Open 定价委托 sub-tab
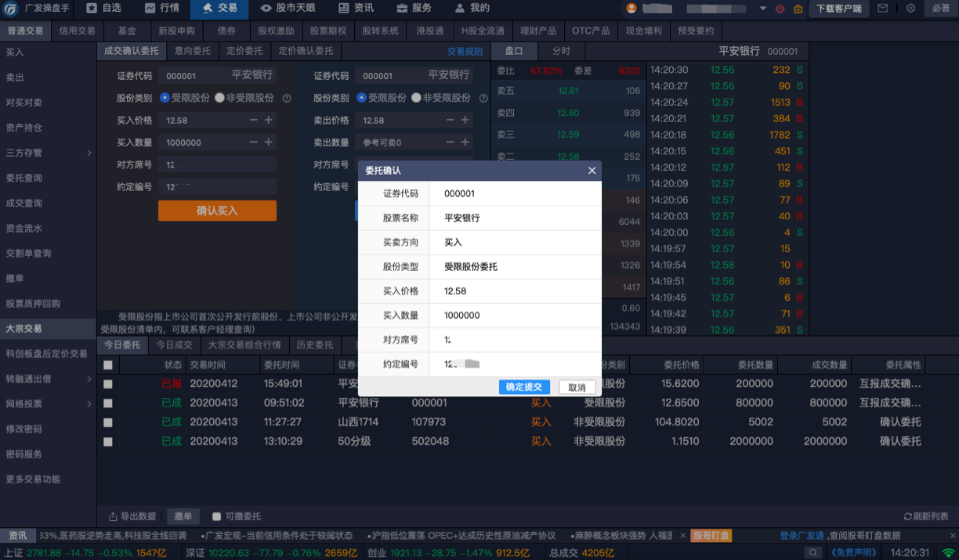The image size is (959, 560). [244, 51]
